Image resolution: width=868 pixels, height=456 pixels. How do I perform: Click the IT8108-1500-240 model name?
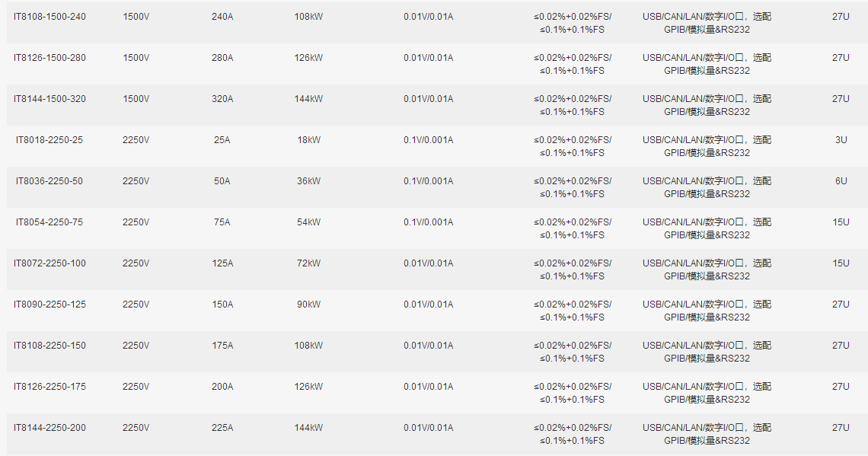49,17
